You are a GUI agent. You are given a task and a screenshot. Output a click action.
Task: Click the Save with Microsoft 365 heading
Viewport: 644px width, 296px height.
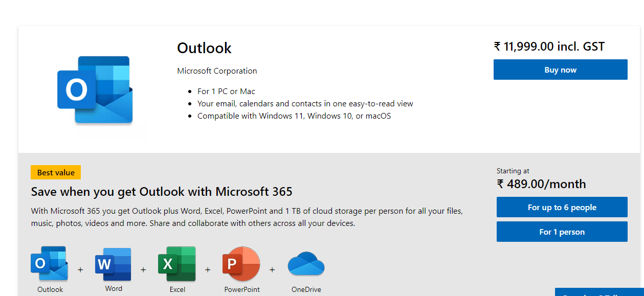[161, 191]
